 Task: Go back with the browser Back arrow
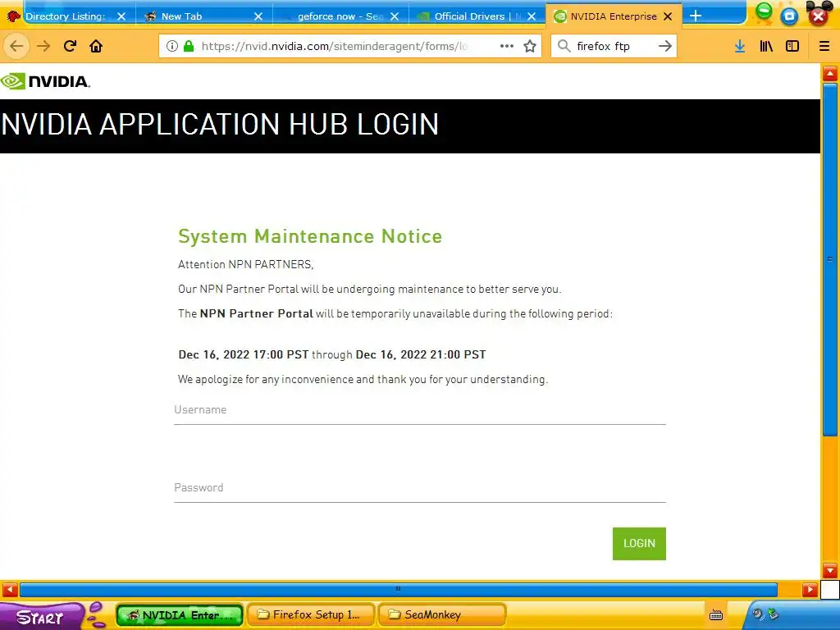(16, 46)
